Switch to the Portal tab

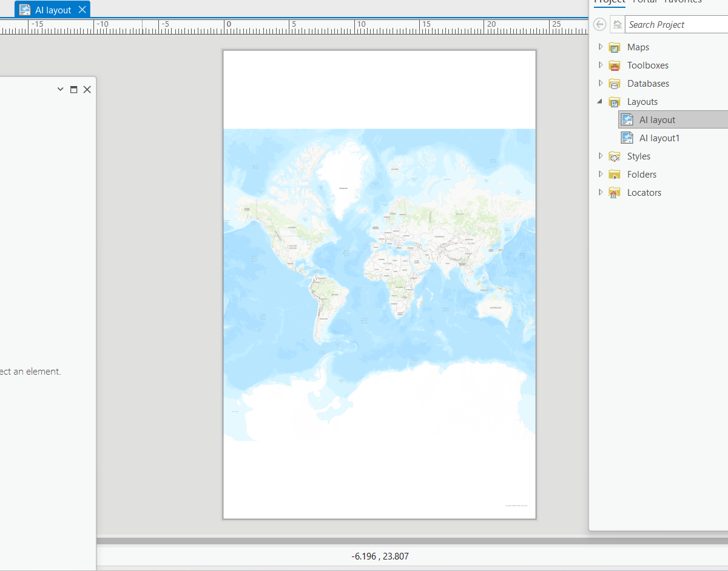click(x=645, y=2)
